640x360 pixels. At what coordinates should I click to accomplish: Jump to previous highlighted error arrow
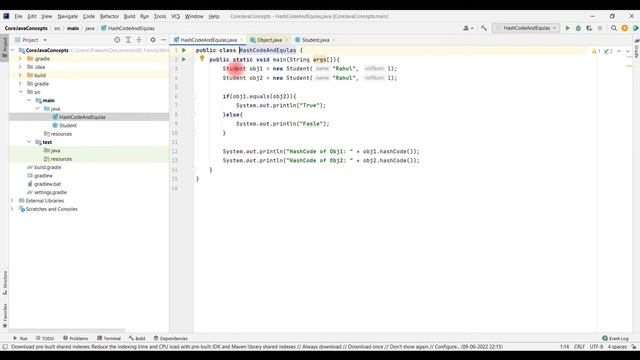point(619,51)
